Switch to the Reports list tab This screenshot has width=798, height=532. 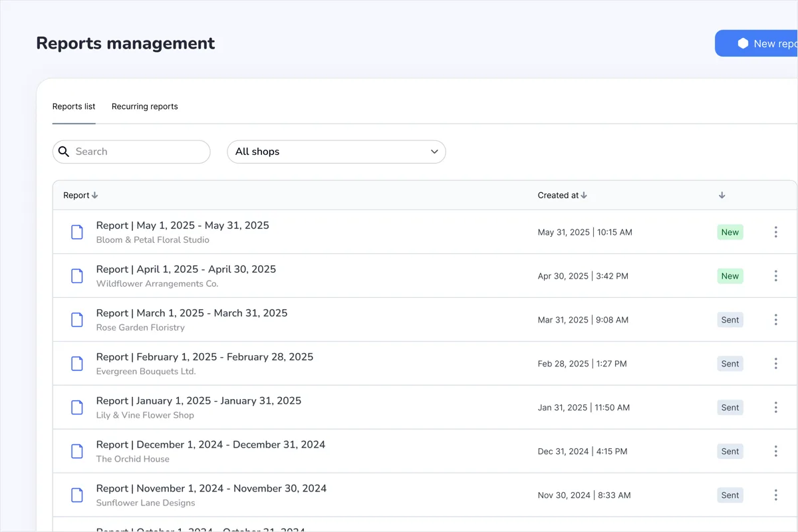click(74, 106)
